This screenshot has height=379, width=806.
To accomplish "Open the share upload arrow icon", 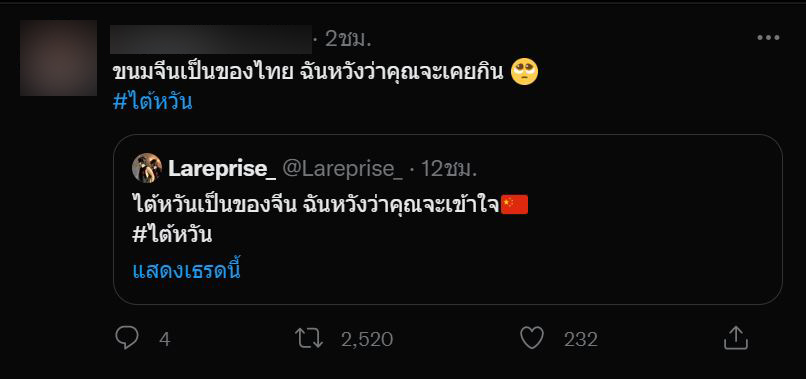I will 736,338.
